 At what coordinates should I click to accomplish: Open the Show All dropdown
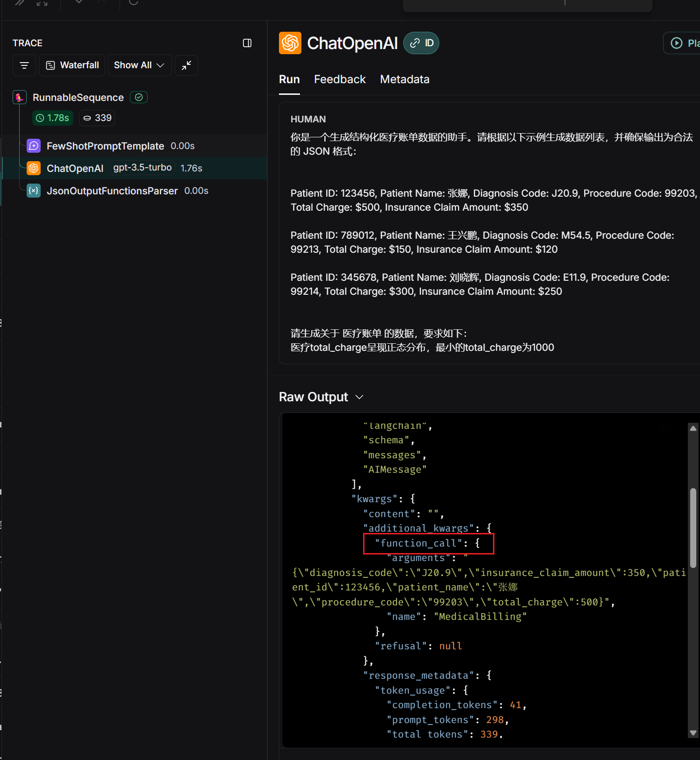pyautogui.click(x=140, y=65)
